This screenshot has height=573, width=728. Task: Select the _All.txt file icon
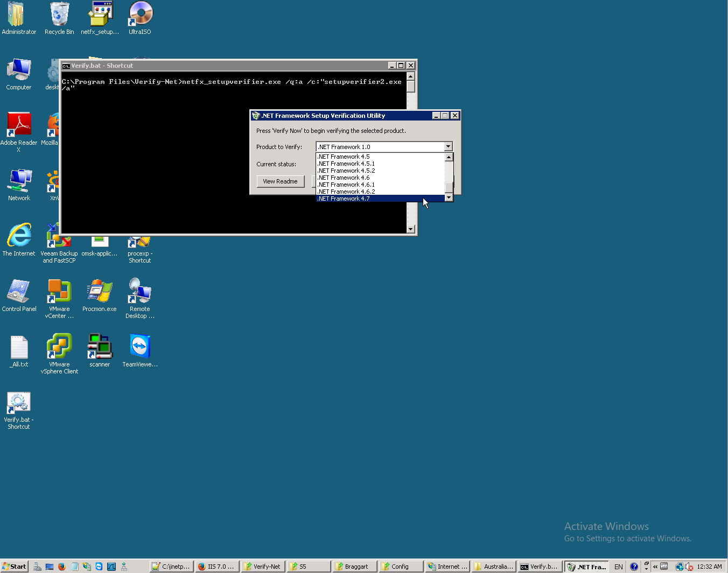click(x=19, y=351)
